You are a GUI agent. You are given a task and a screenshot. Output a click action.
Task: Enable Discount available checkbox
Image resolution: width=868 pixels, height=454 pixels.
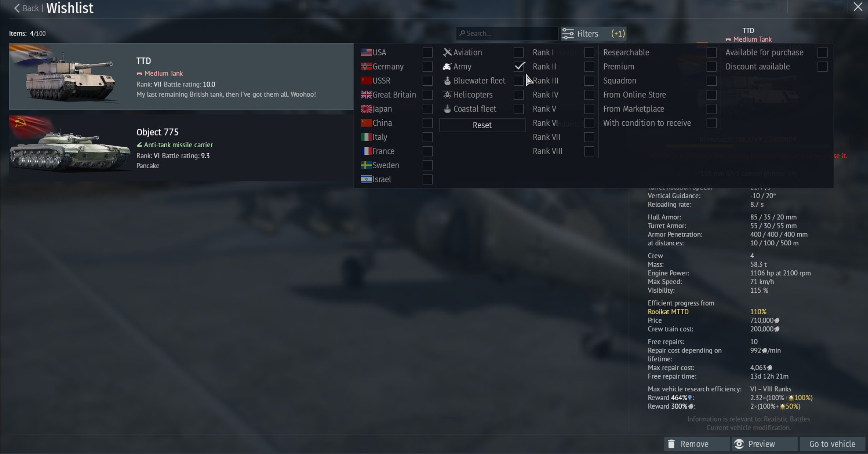(822, 66)
